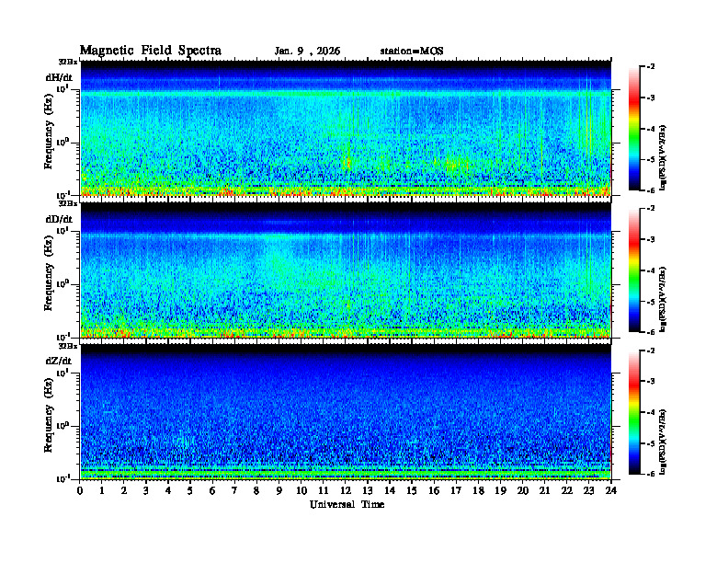
Task: Click hour tick label "3" on time axis
Action: point(146,490)
